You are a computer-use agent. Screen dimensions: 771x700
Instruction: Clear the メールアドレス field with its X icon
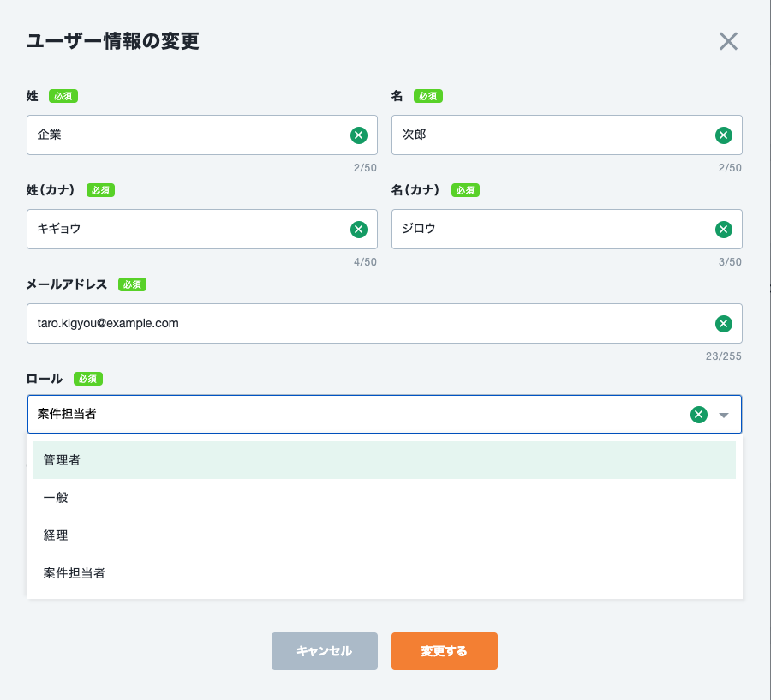click(724, 323)
